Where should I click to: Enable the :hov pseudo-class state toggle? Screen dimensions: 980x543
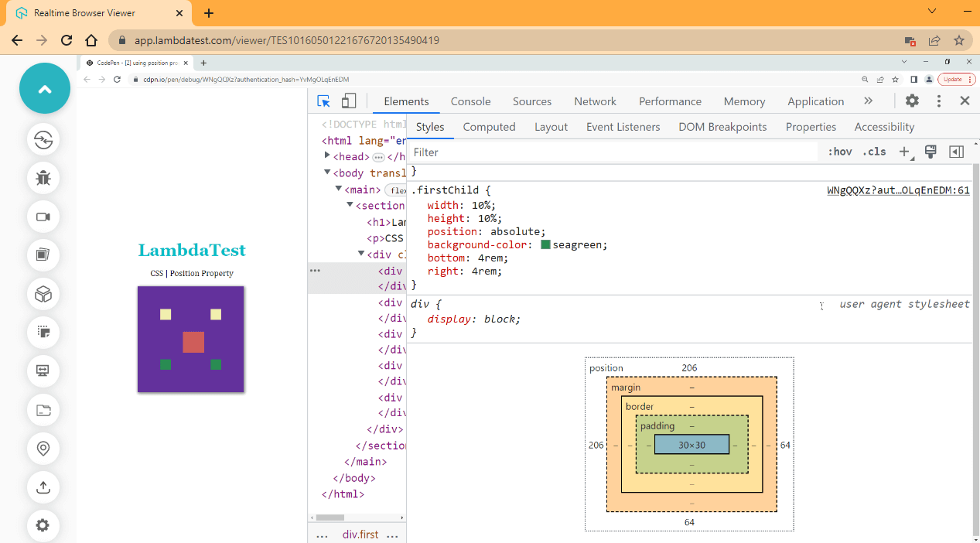839,152
